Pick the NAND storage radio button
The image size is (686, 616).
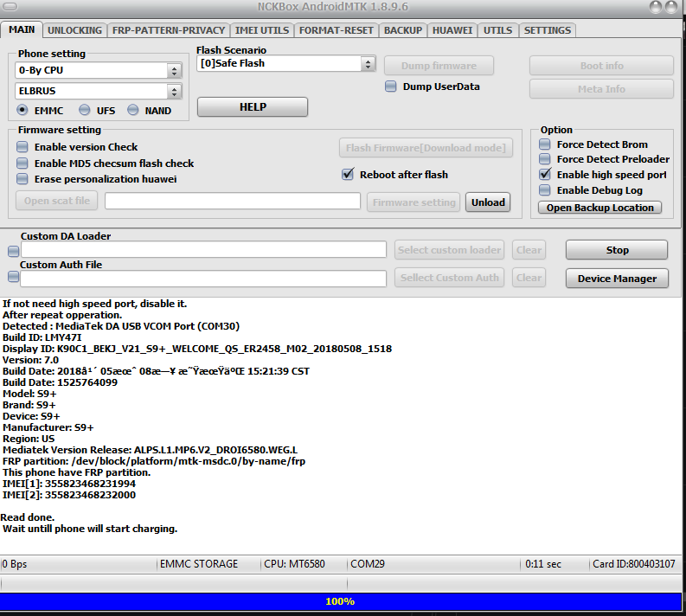[x=133, y=110]
